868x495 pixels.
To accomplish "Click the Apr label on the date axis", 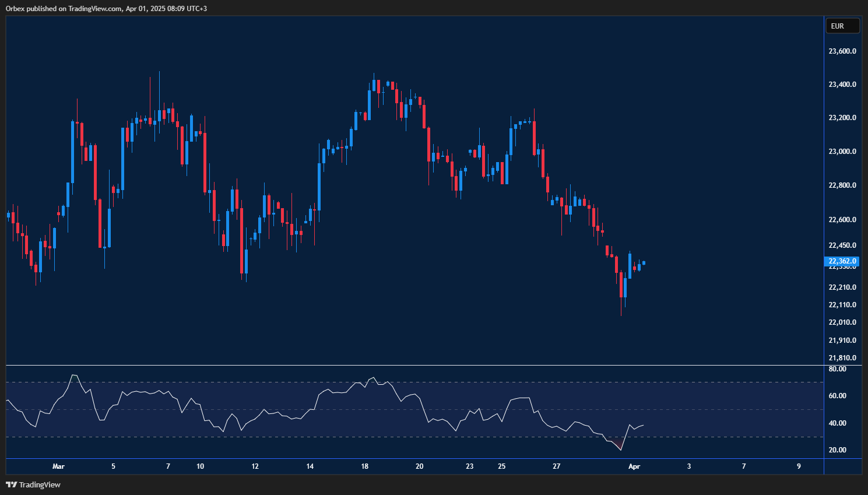I will [634, 466].
